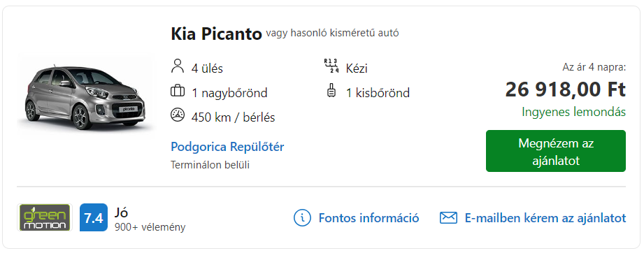Click the Kia Picanto title

coord(216,34)
